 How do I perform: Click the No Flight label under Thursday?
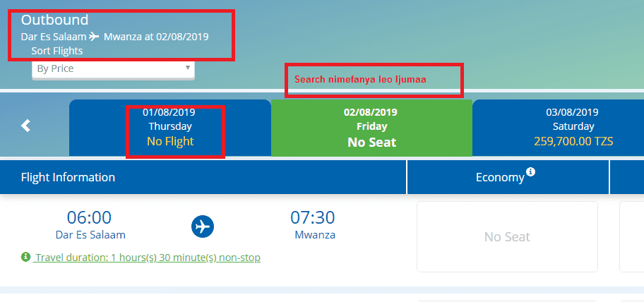tap(170, 142)
